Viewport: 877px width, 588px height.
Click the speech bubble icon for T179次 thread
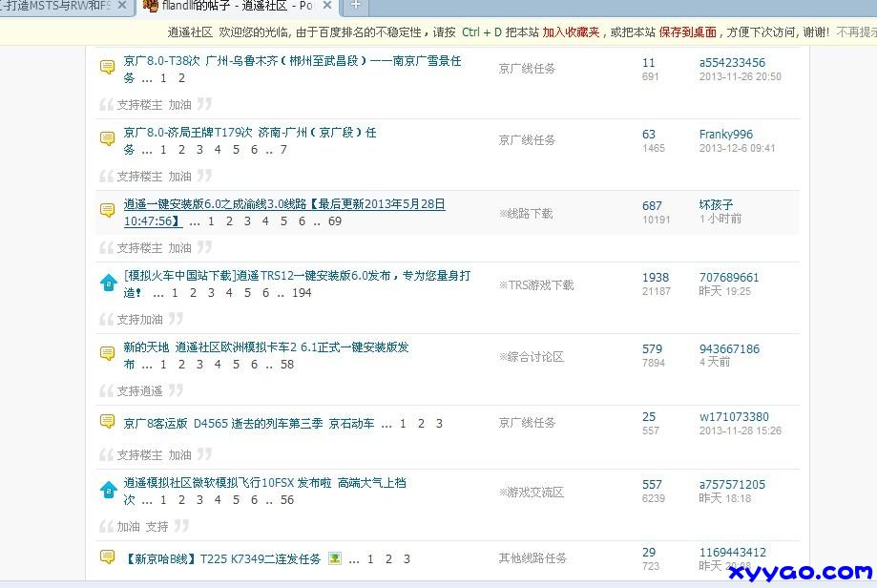click(x=108, y=138)
